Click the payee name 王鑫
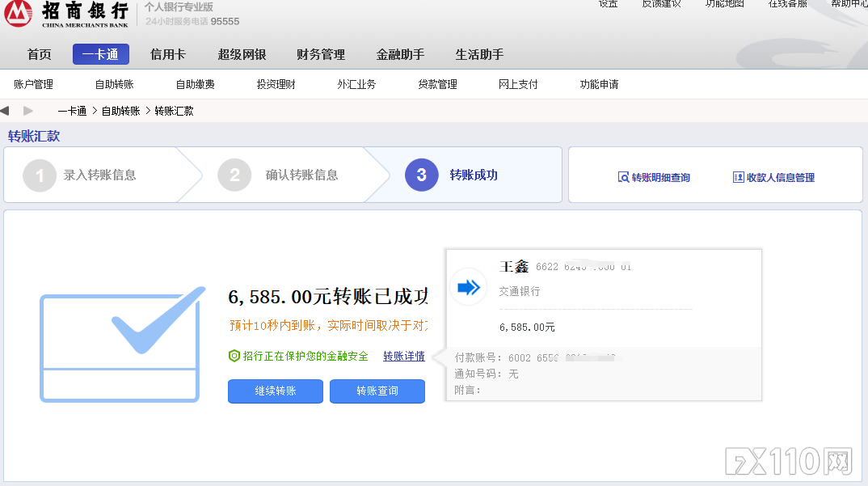 pos(514,267)
